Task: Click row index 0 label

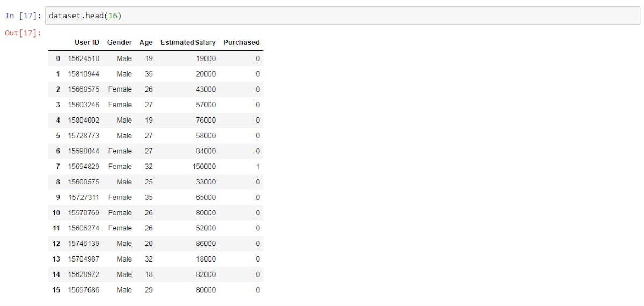Action: coord(58,58)
